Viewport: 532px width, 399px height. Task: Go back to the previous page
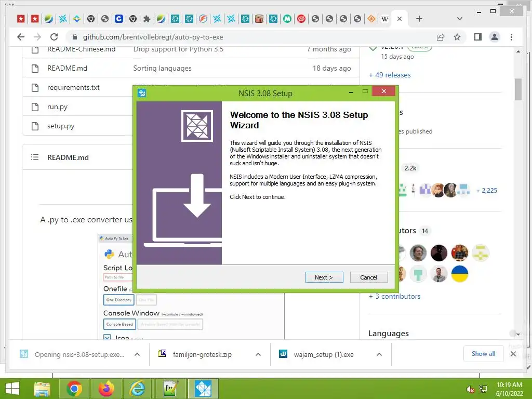pos(21,37)
